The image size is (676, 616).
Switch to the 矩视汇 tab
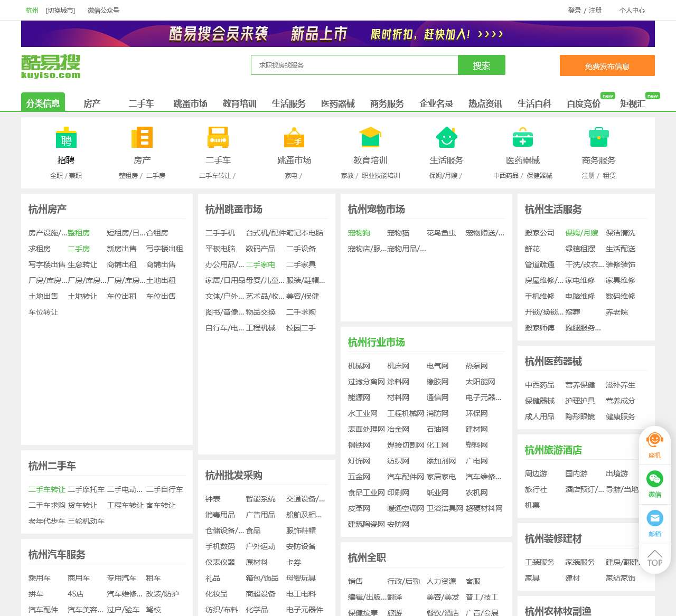coord(632,103)
